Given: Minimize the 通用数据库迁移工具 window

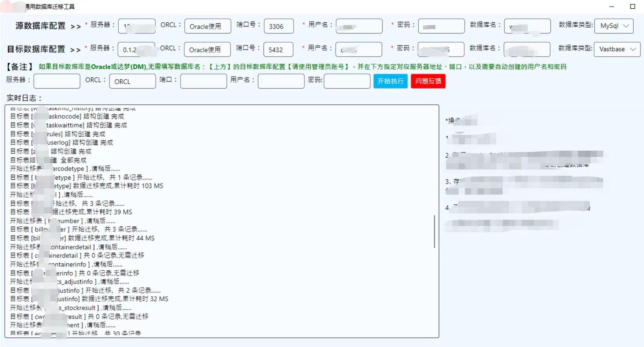Looking at the screenshot, I should (612, 6).
